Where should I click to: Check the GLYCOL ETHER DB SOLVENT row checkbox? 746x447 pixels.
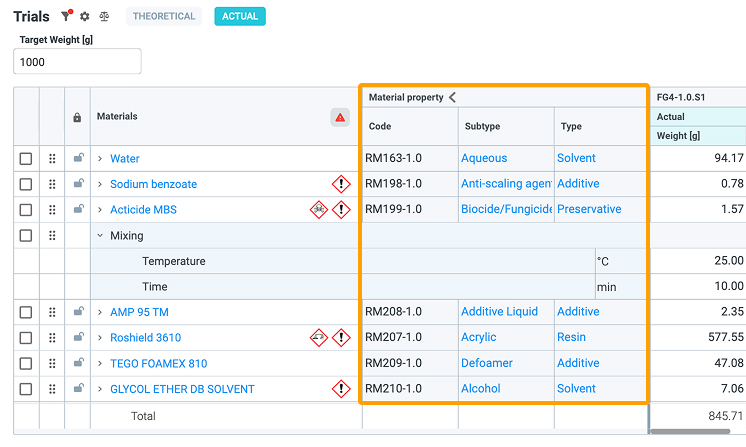tap(26, 389)
